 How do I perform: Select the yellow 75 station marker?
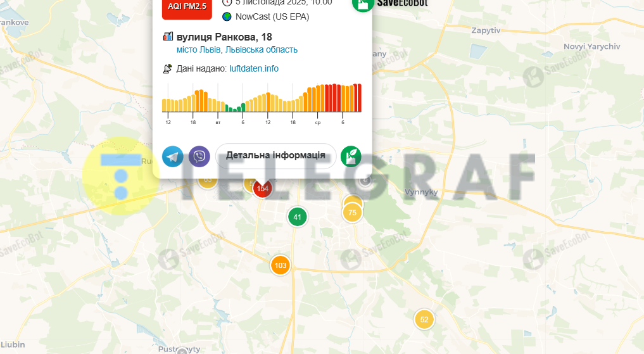[x=352, y=213]
